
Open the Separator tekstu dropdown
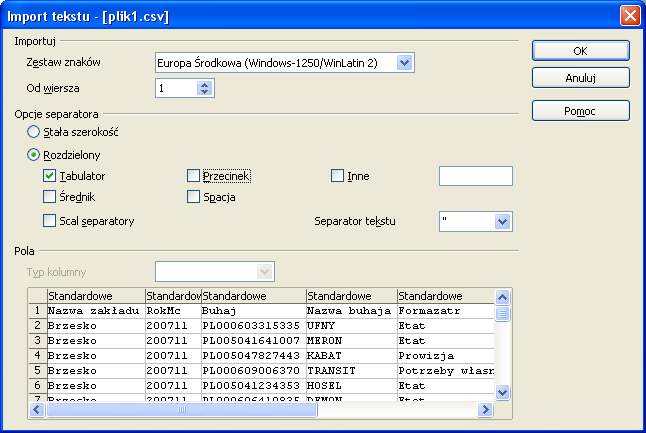point(503,222)
